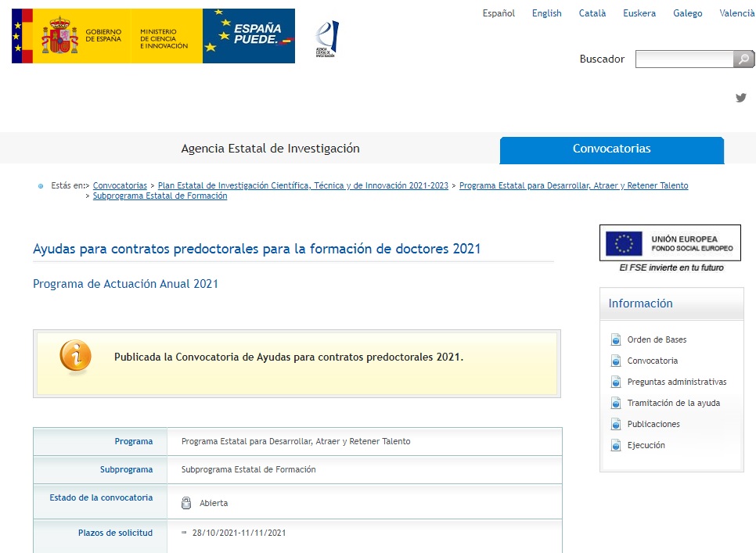Click the Agencia Estatal de Investigación logo
The image size is (756, 553).
326,38
